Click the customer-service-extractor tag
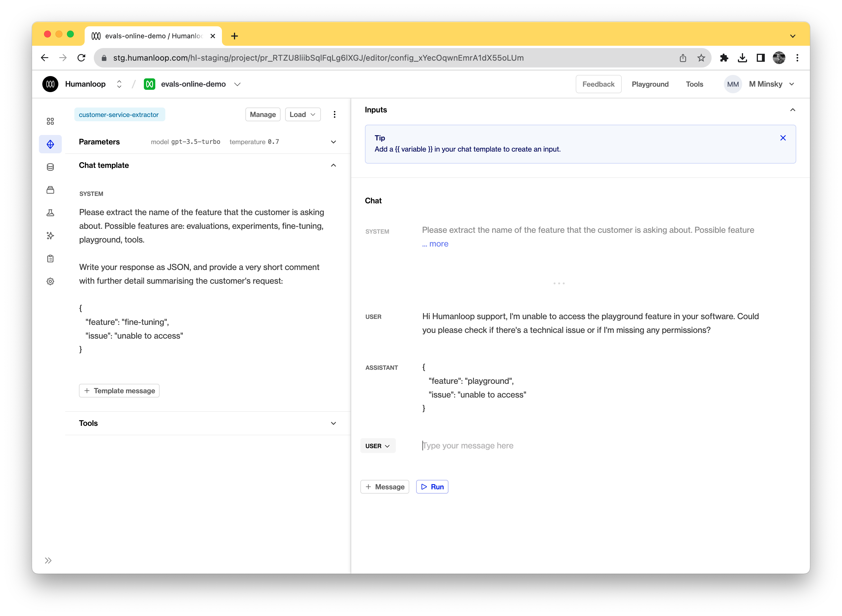842x616 pixels. pyautogui.click(x=119, y=114)
